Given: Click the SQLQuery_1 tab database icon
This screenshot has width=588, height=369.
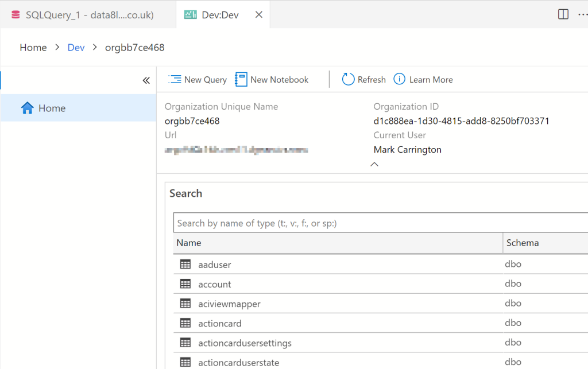Looking at the screenshot, I should (x=16, y=14).
